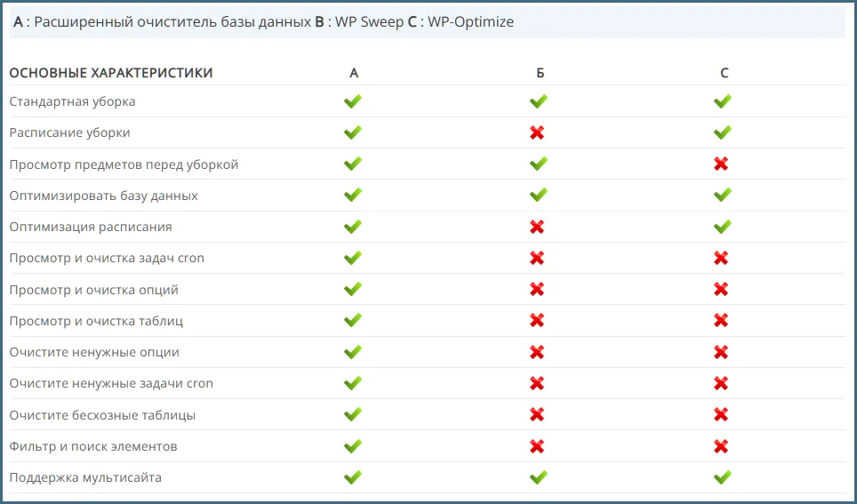
Task: Click column Б red cross for Расписание уборки
Action: click(537, 132)
